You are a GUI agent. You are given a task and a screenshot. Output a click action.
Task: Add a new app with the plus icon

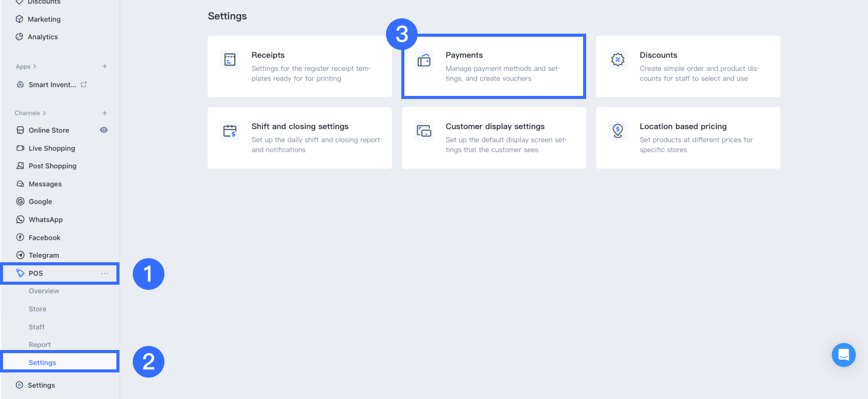point(105,66)
